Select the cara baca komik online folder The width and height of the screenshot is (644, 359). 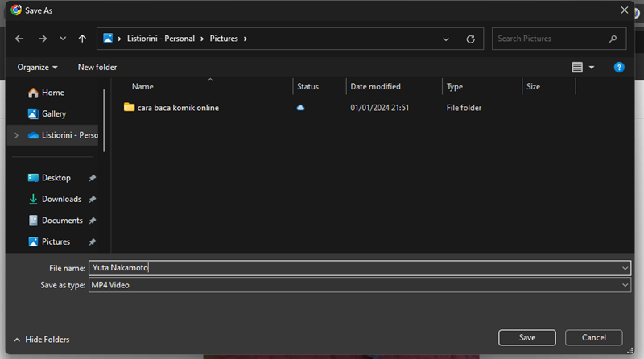[x=177, y=108]
